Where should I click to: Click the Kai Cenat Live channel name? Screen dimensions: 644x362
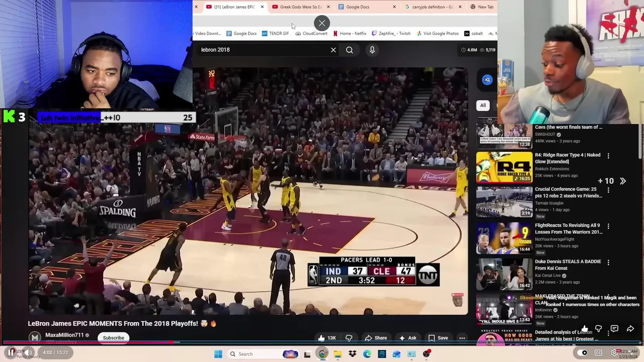coord(548,276)
